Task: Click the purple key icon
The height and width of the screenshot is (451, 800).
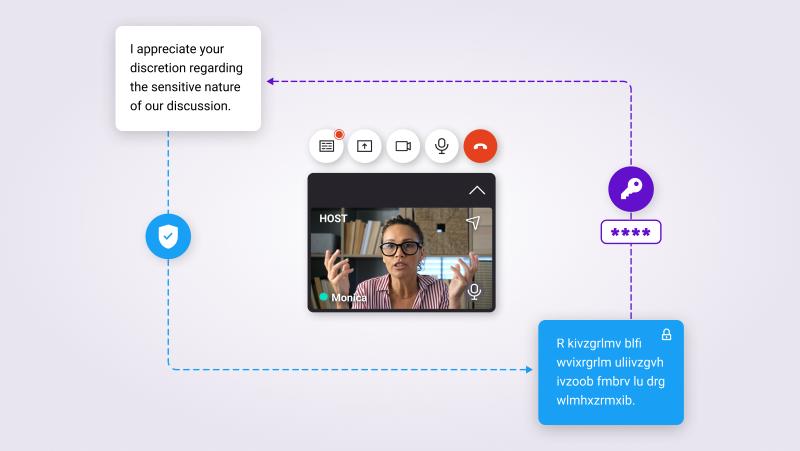Action: [x=631, y=189]
